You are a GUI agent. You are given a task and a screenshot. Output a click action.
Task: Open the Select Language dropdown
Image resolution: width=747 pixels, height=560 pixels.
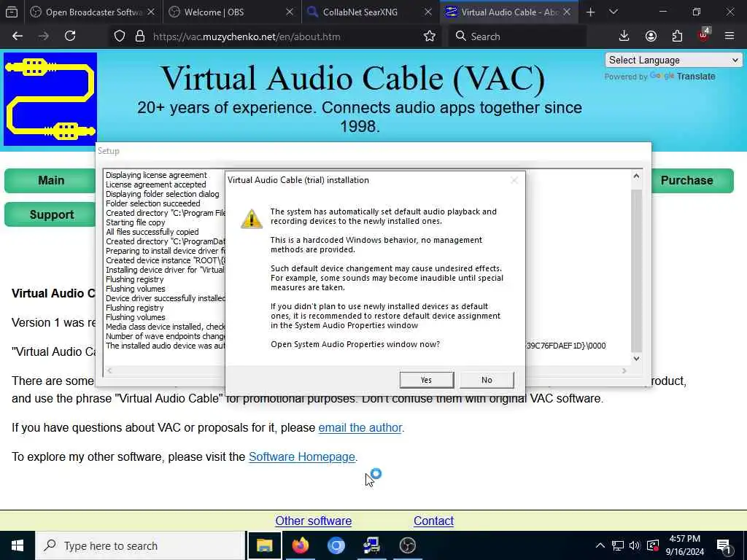coord(673,60)
